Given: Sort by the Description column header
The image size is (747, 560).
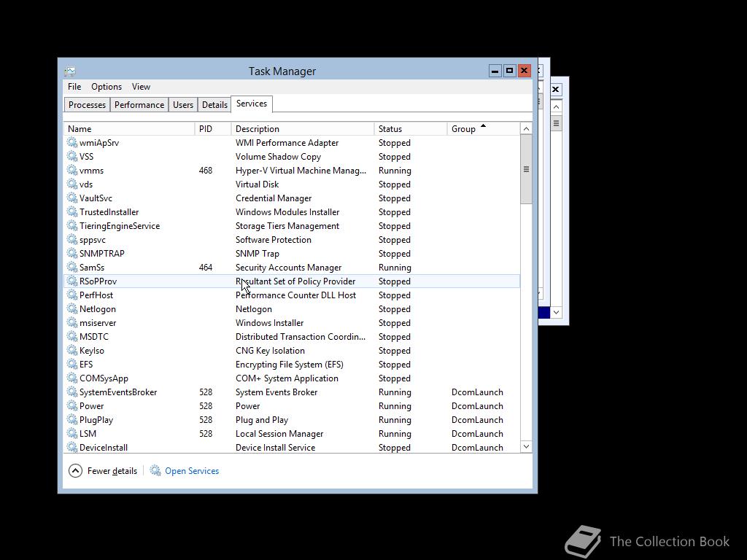Looking at the screenshot, I should 303,129.
